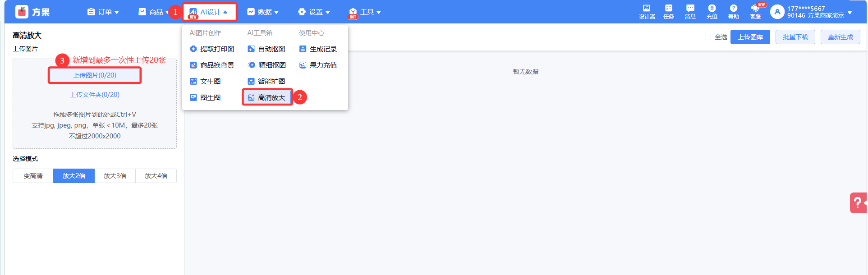This screenshot has width=868, height=275.
Task: Click the user avatar icon
Action: pos(777,12)
